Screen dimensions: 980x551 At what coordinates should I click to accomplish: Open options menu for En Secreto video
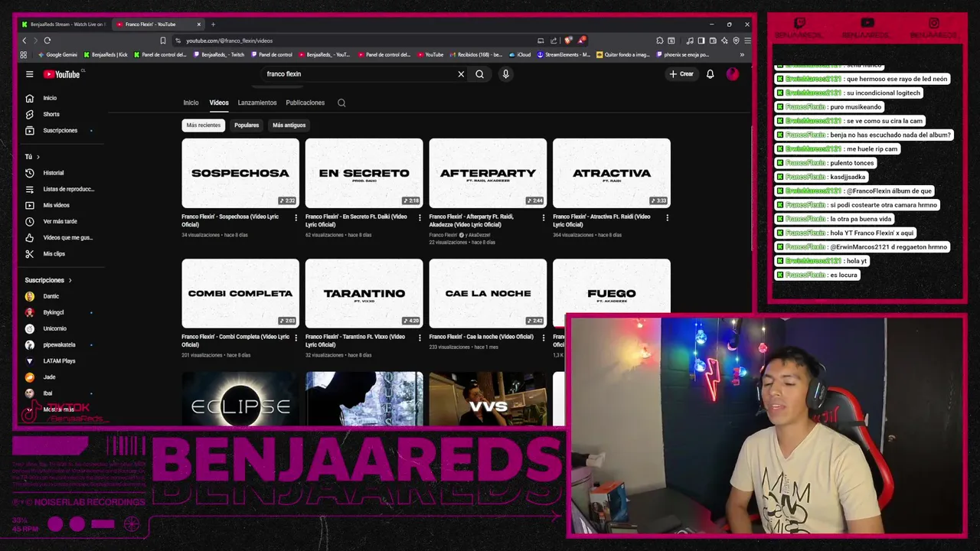click(420, 217)
